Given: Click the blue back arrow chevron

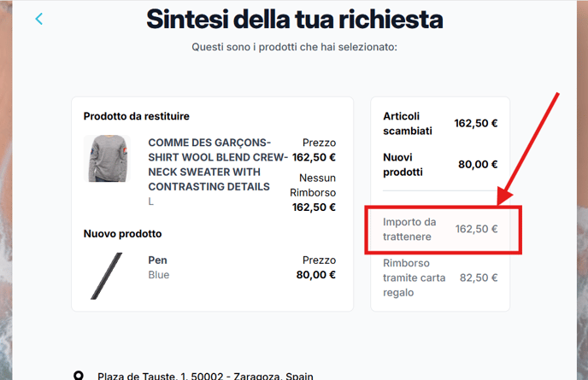Looking at the screenshot, I should tap(39, 19).
